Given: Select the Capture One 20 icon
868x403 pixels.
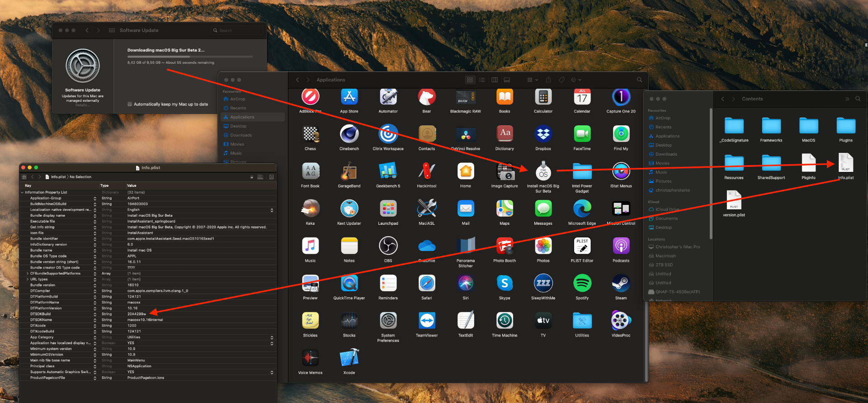Looking at the screenshot, I should 621,97.
